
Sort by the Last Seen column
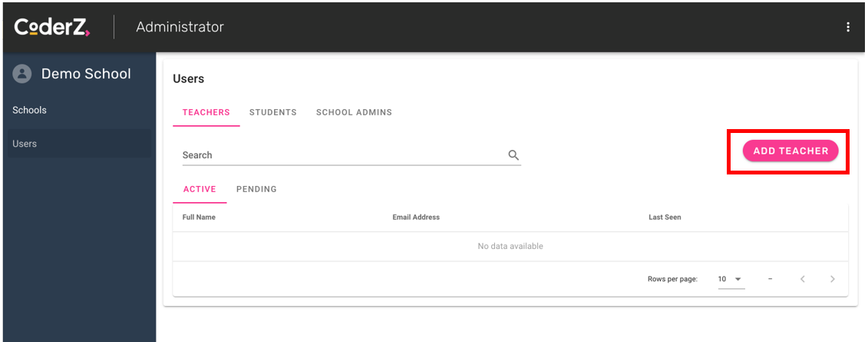pos(665,217)
